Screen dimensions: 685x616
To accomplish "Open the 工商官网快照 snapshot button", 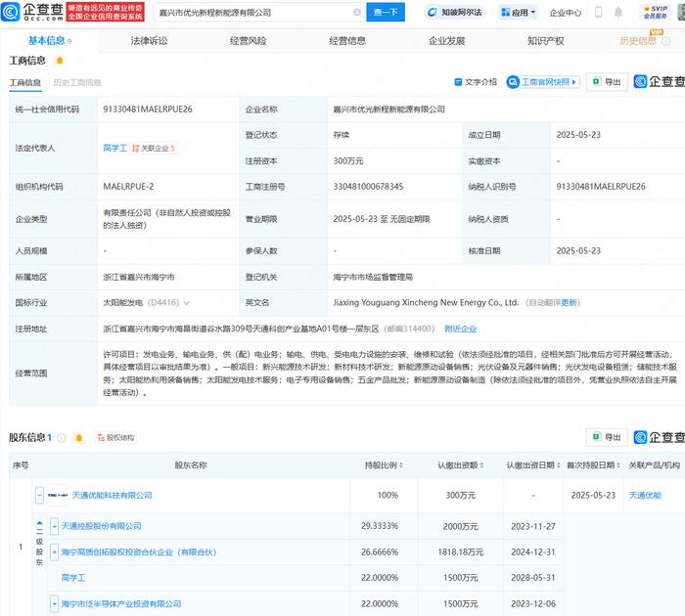I will click(x=543, y=82).
